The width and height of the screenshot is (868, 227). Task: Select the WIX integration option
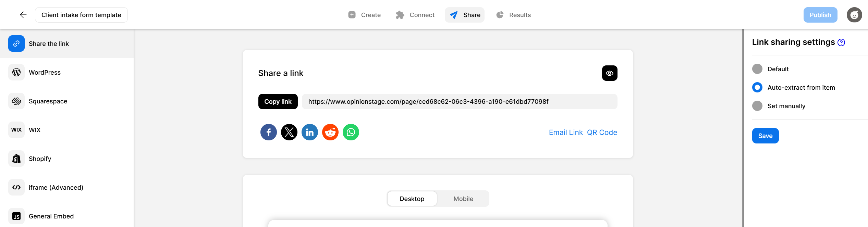[x=35, y=130]
